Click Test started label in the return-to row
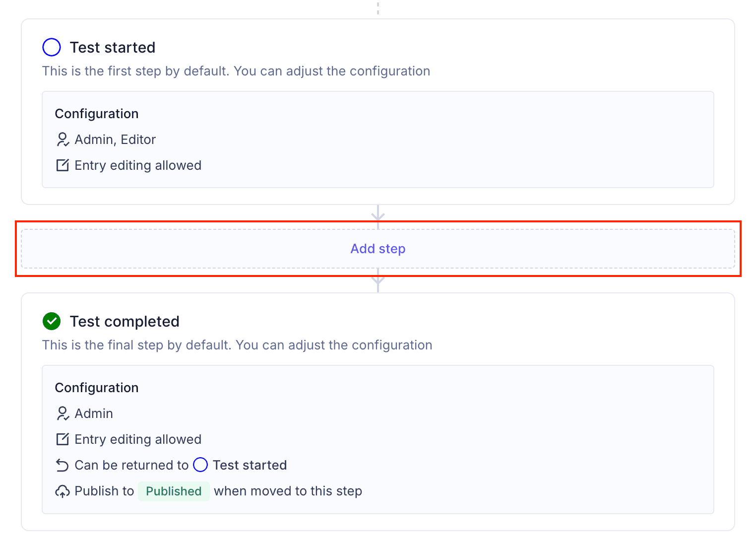Image resolution: width=756 pixels, height=548 pixels. tap(250, 465)
